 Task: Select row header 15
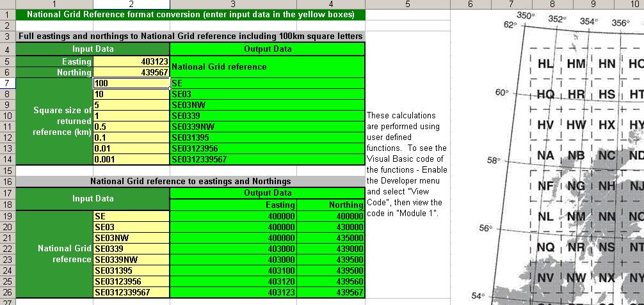(8, 170)
